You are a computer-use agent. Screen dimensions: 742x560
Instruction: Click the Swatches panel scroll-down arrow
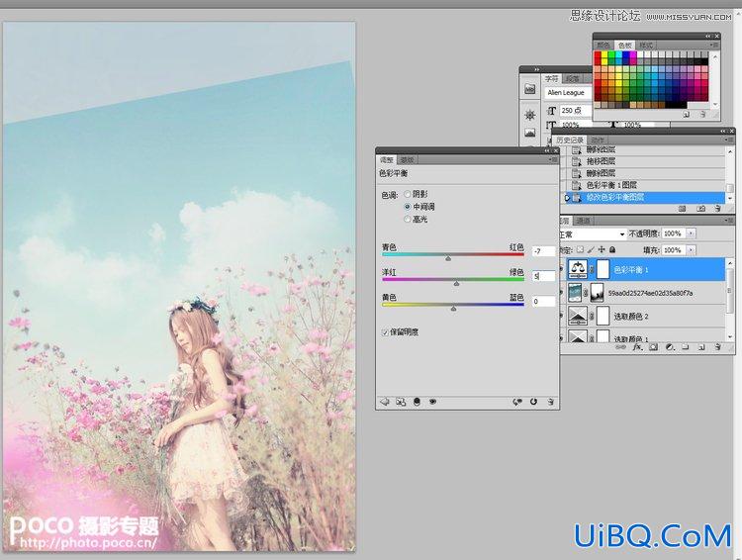[715, 104]
